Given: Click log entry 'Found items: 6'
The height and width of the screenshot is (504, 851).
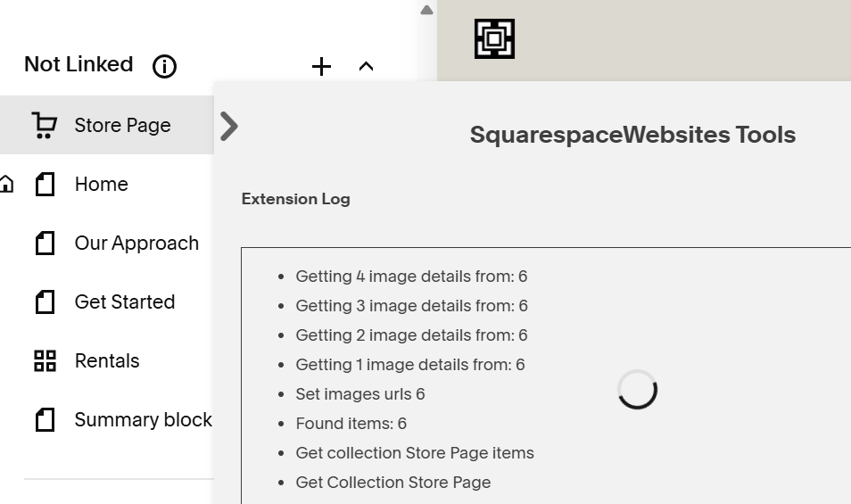Looking at the screenshot, I should [351, 423].
